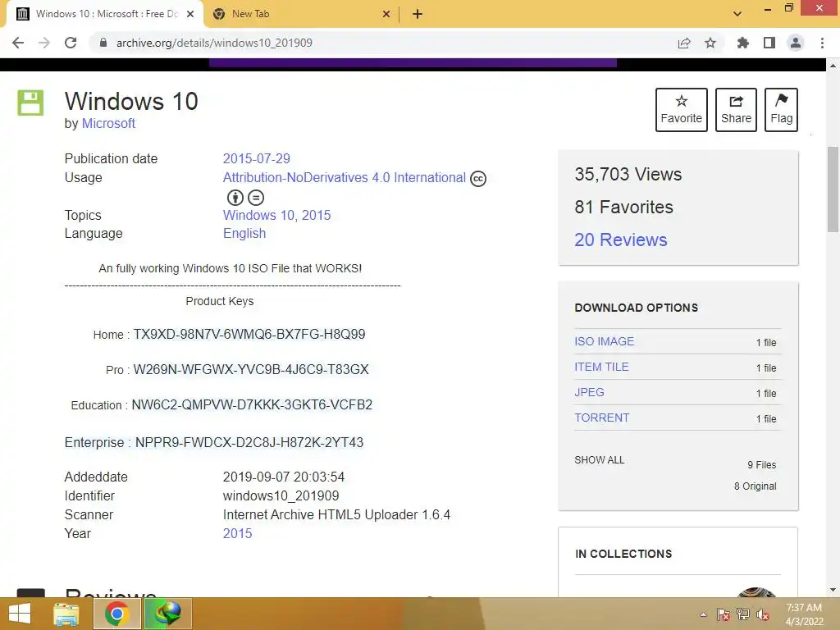
Task: Open the page share icon in address bar
Action: pyautogui.click(x=683, y=43)
